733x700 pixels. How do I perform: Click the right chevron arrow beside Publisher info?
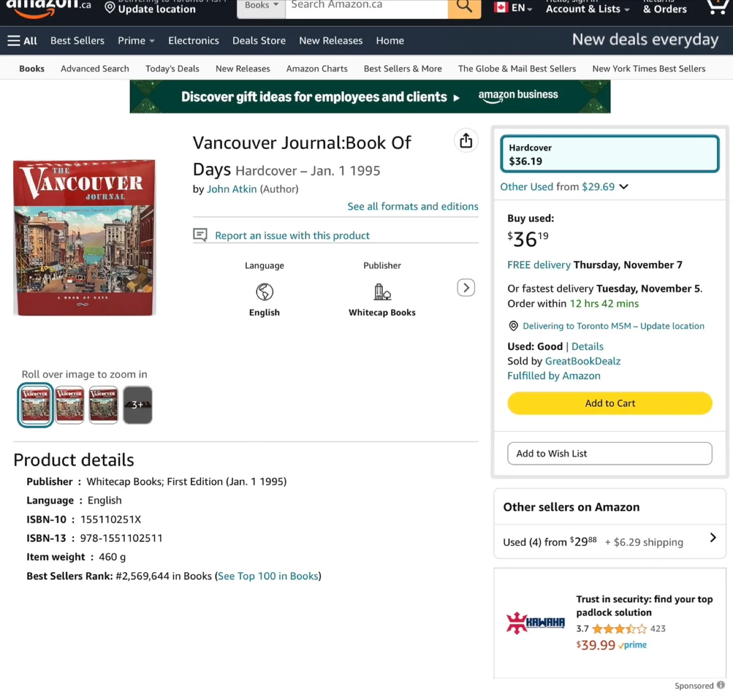(x=466, y=287)
